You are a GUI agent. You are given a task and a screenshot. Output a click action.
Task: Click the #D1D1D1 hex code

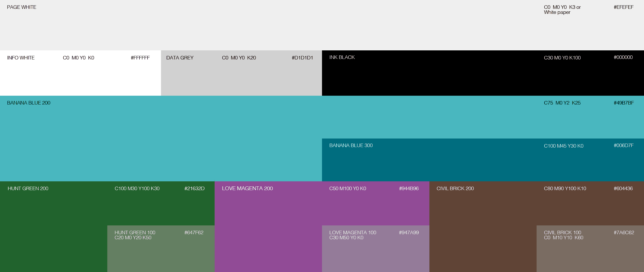pos(302,58)
